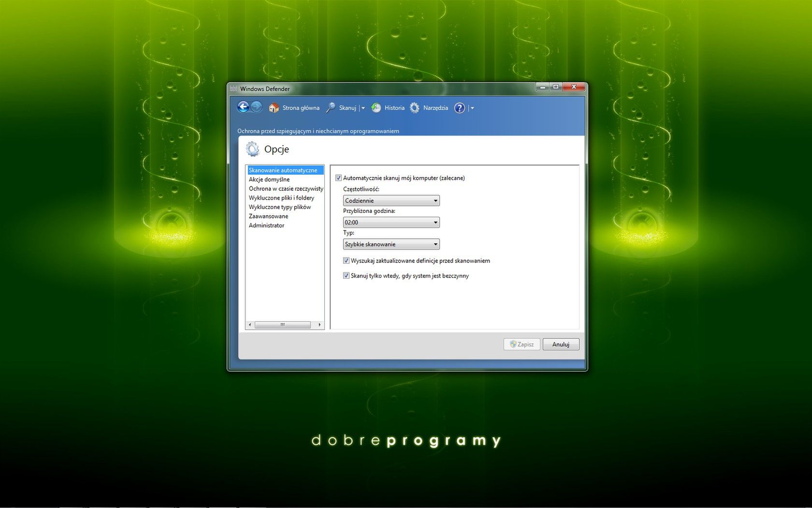
Task: Click the options list scroll right arrow
Action: [x=319, y=325]
